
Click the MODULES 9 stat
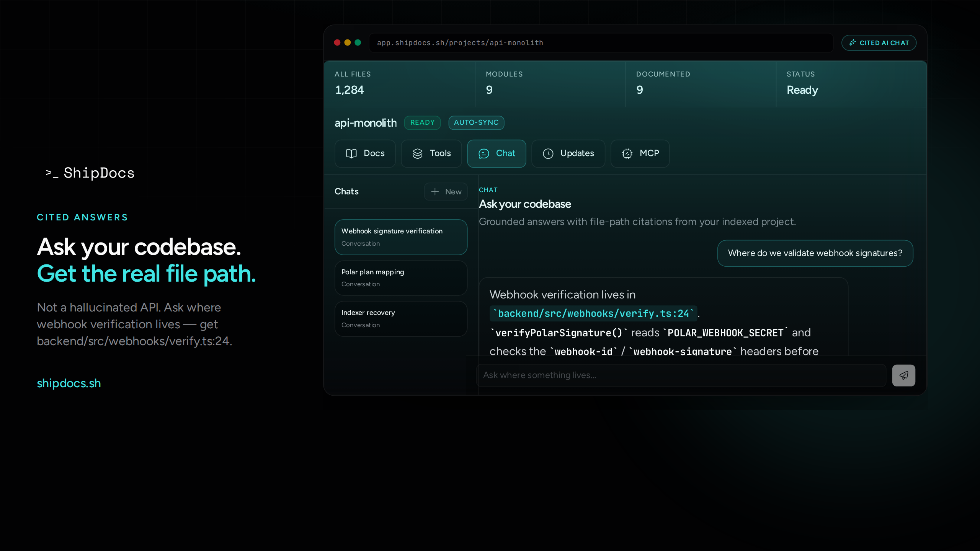pos(550,83)
